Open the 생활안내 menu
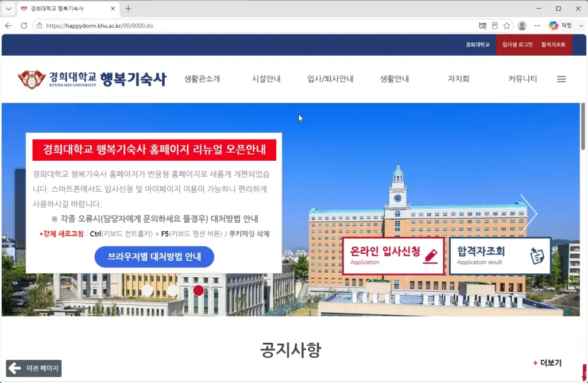The width and height of the screenshot is (588, 383). coord(394,79)
